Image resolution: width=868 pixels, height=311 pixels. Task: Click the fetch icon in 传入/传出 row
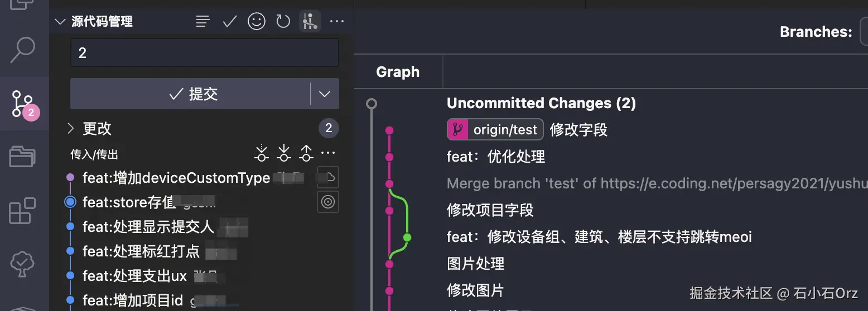pyautogui.click(x=262, y=153)
